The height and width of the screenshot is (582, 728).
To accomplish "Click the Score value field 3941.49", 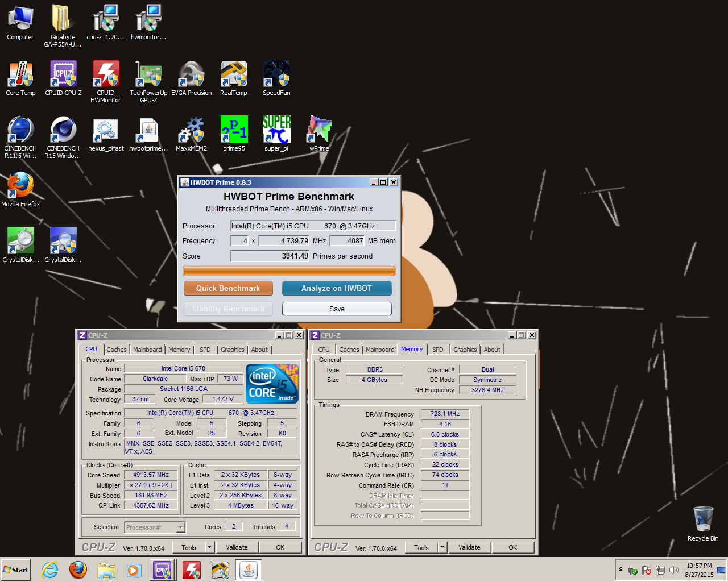I will (270, 256).
